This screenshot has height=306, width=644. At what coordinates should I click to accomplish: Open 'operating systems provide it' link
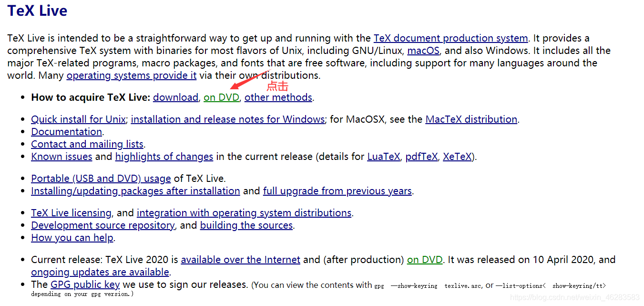pos(132,75)
